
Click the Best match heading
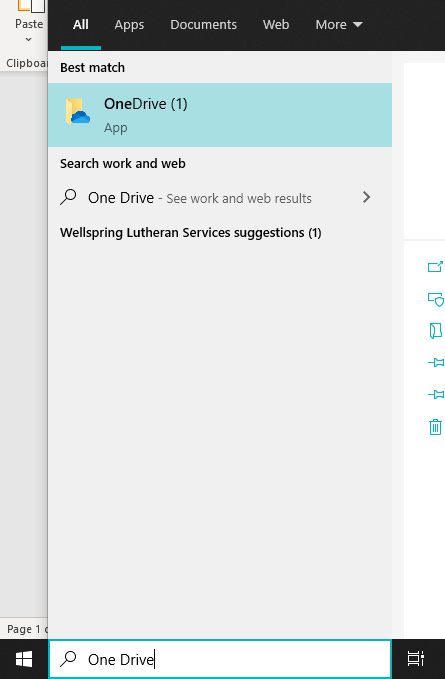(x=92, y=68)
